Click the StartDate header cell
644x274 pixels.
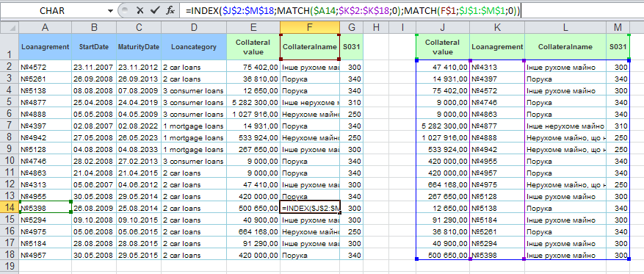coord(94,47)
